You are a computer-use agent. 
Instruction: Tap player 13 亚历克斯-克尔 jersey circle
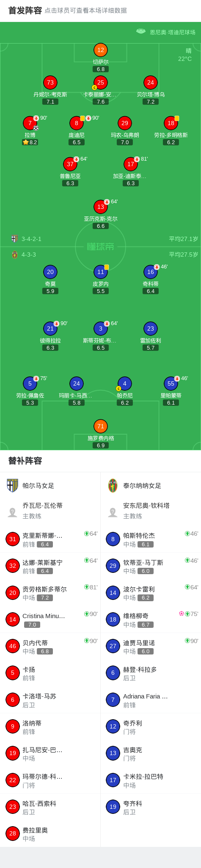(x=101, y=207)
